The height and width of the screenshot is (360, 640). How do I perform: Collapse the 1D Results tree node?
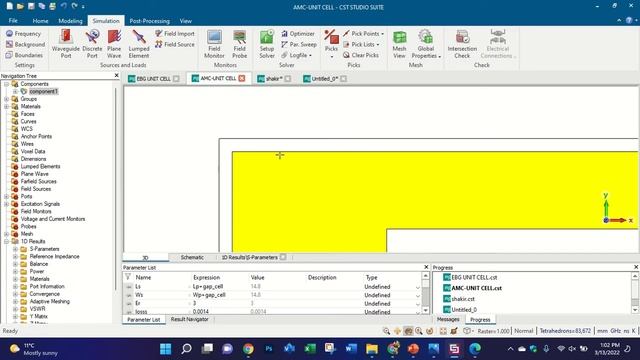[7, 241]
